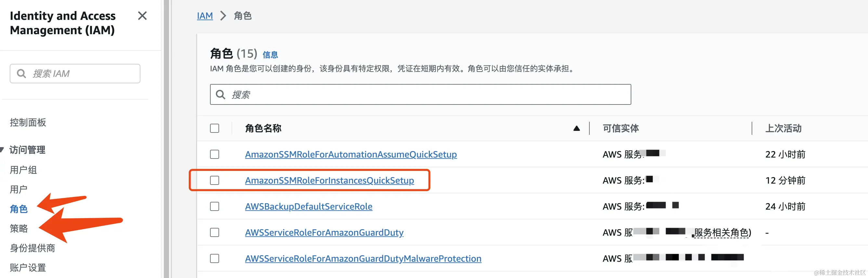
Task: Select the AmazonSSMRoleForInstancesQuickSetup checkbox
Action: point(214,180)
